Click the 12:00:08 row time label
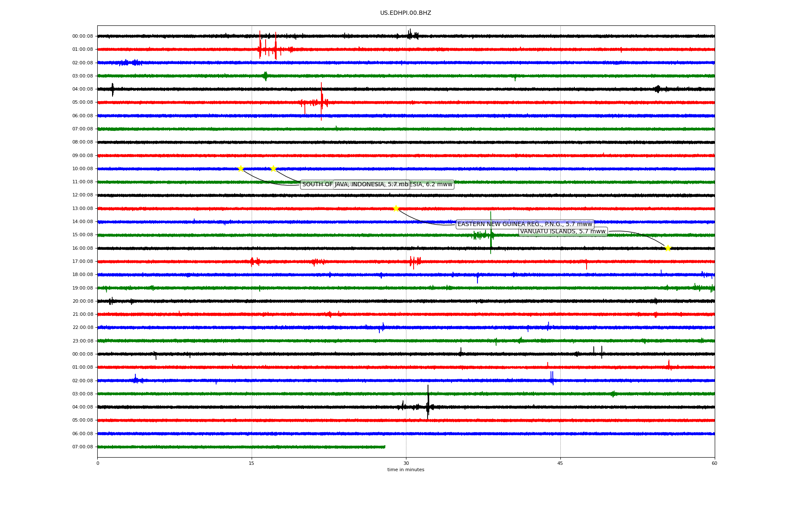The width and height of the screenshot is (812, 508). click(x=82, y=195)
